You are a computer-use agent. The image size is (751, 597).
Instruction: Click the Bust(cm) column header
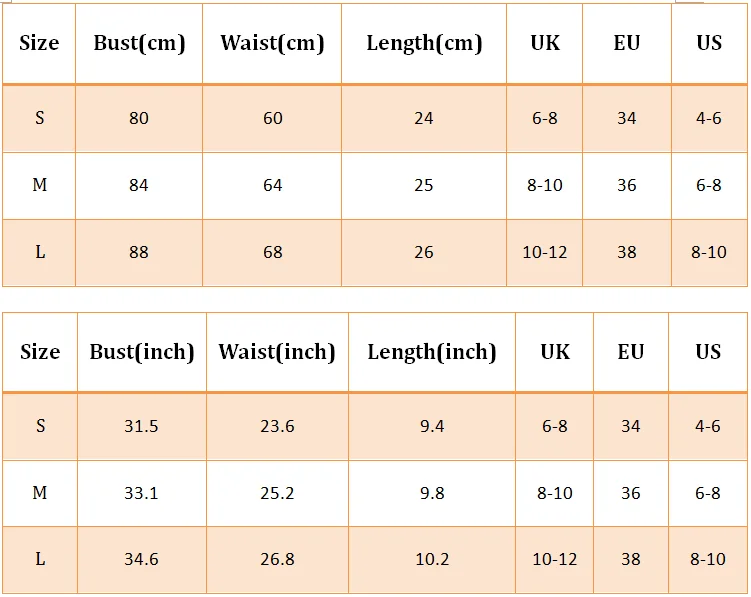(139, 44)
